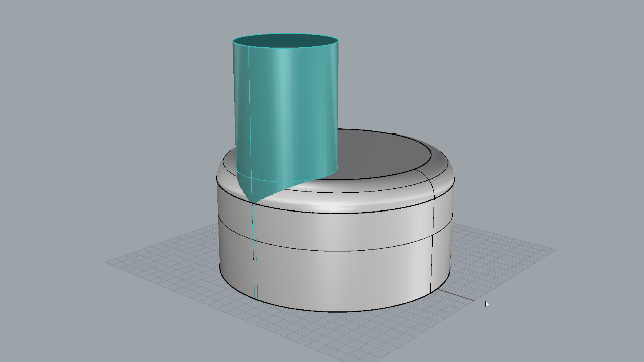Click the empty gray background to deselect
The image size is (644, 362).
[x=101, y=67]
